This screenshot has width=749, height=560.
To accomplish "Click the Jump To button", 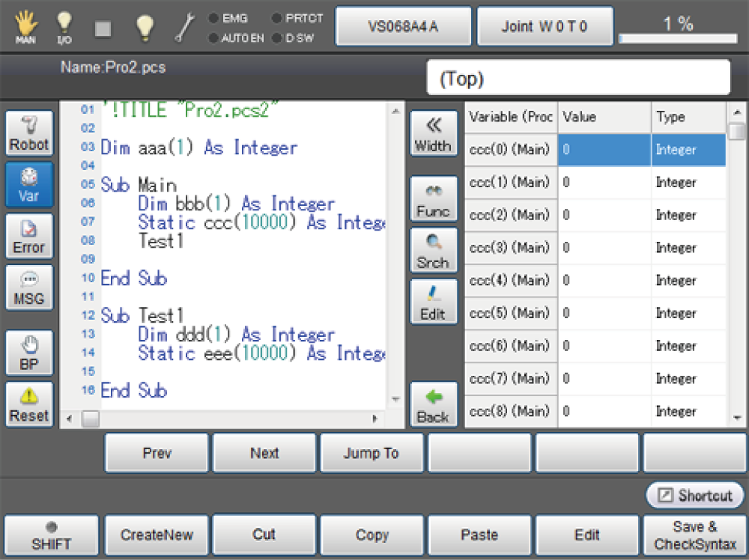I will (371, 453).
